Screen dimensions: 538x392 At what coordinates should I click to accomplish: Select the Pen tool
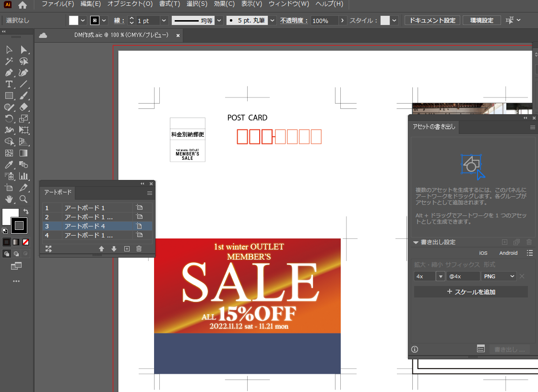9,73
